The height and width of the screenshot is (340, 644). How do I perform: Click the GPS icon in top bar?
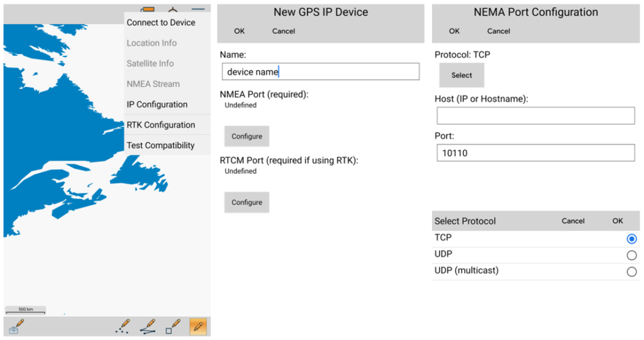coord(173,9)
